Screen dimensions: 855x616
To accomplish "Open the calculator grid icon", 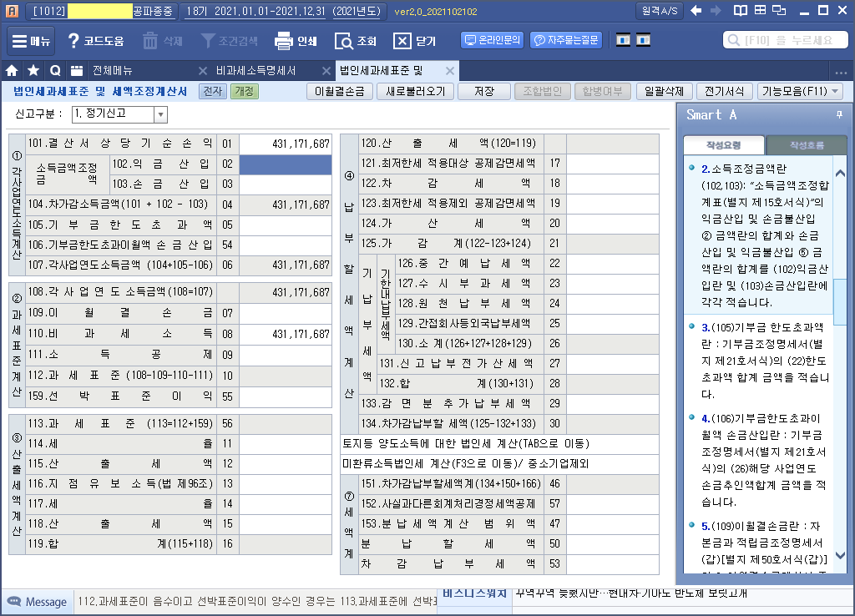I will pos(760,10).
